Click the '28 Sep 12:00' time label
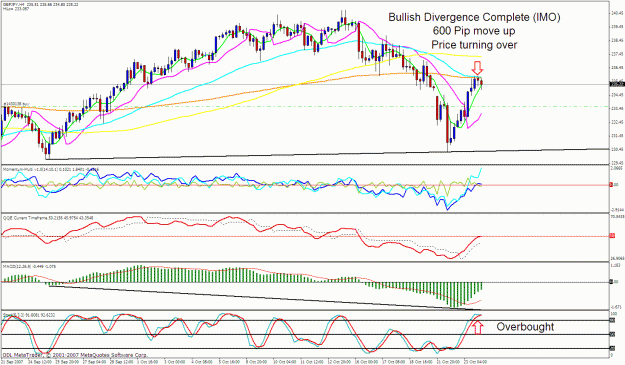This screenshot has height=365, width=625. 121,362
